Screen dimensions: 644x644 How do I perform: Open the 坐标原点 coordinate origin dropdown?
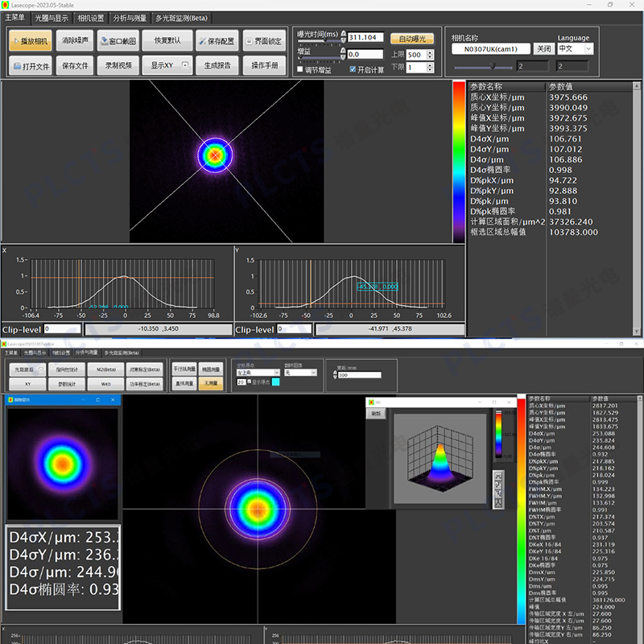tap(256, 373)
